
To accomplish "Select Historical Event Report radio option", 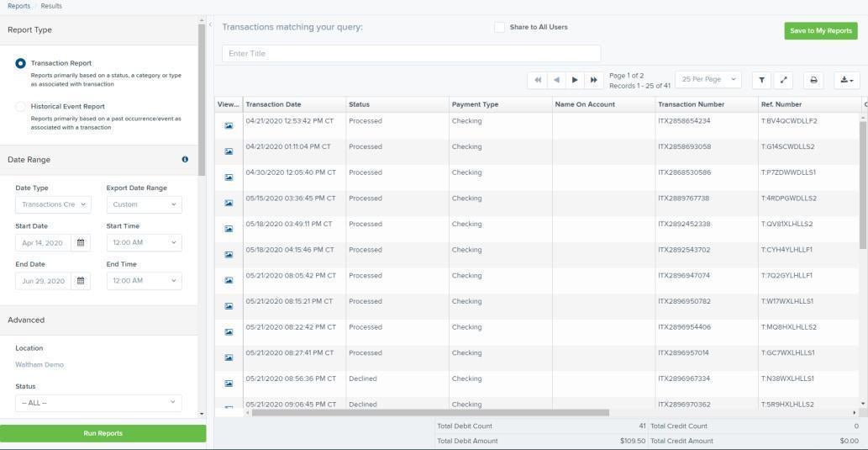I will (20, 107).
